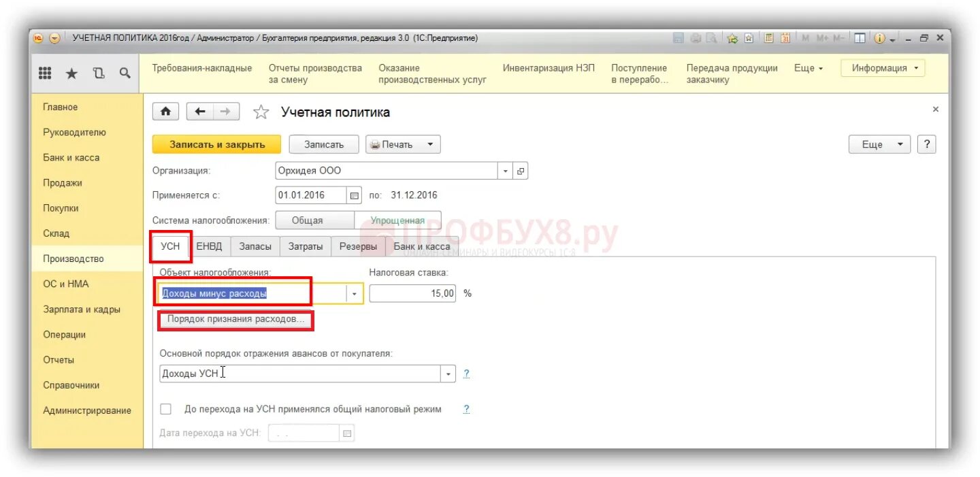This screenshot has width=980, height=477.
Task: Click the Налоговая ставка field
Action: tap(412, 294)
